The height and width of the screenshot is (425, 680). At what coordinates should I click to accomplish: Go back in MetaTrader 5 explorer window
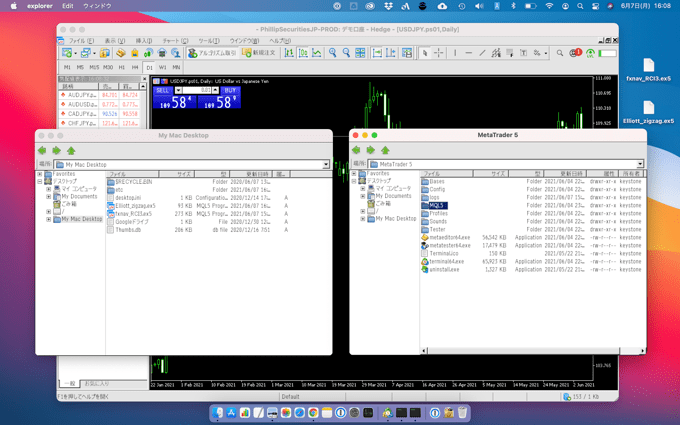coord(356,150)
